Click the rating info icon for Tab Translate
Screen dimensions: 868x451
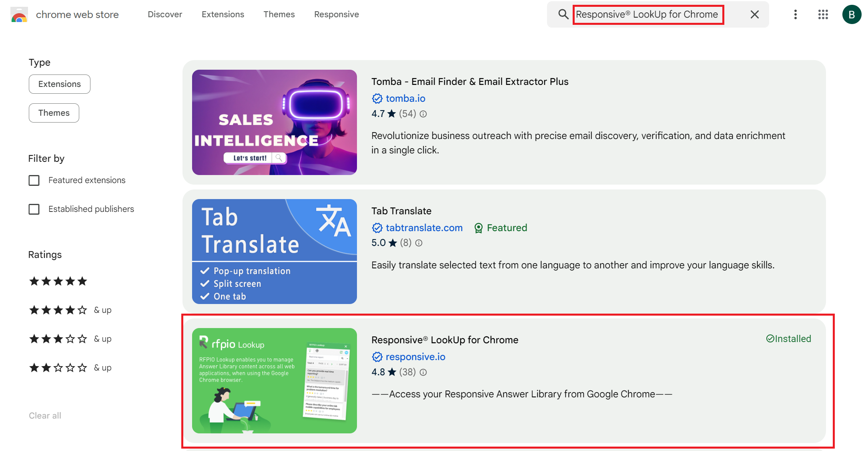(419, 243)
